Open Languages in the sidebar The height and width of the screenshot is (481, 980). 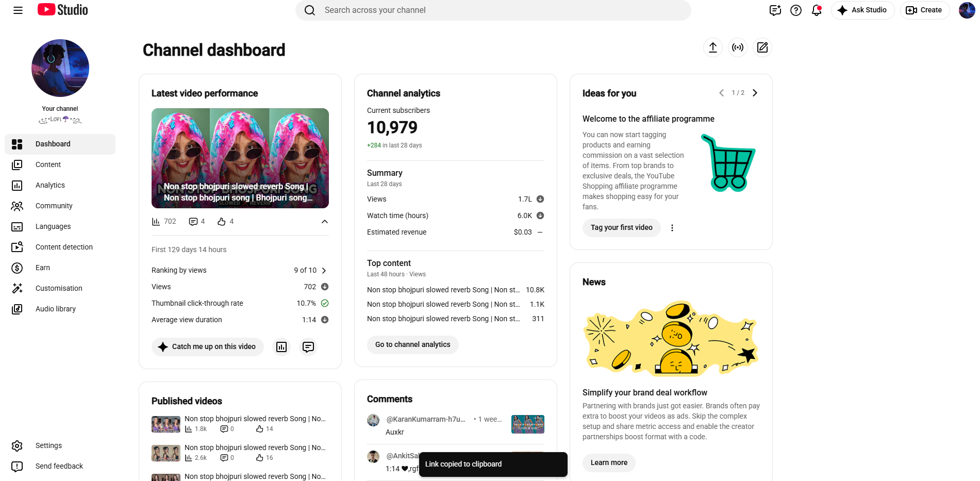(x=60, y=227)
